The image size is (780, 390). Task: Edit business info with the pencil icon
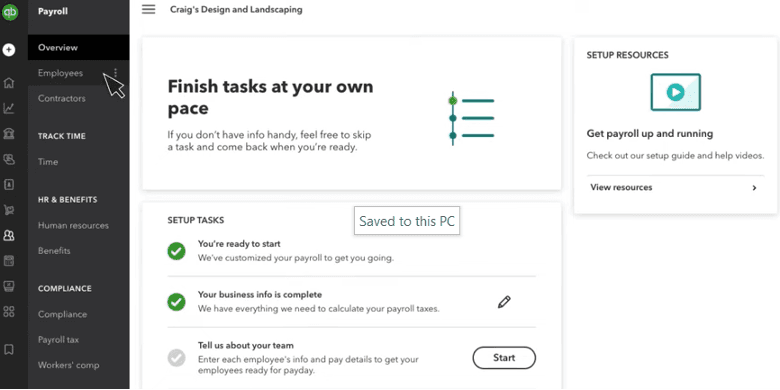(504, 302)
